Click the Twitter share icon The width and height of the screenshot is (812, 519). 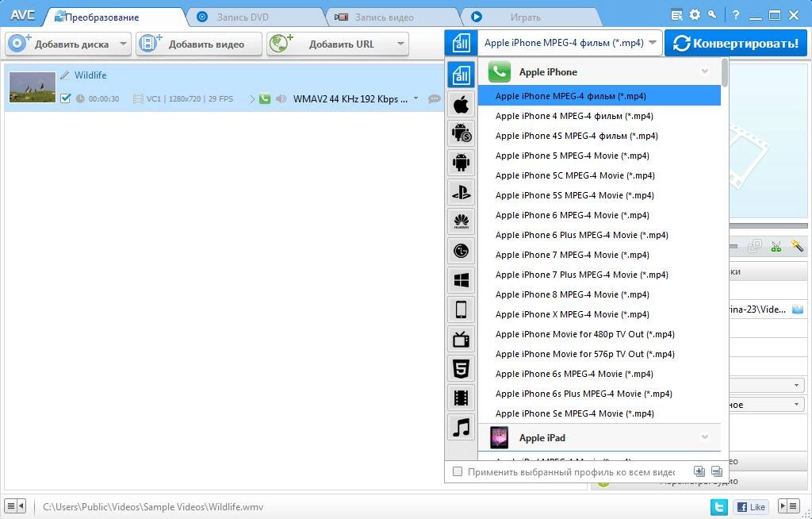(718, 506)
